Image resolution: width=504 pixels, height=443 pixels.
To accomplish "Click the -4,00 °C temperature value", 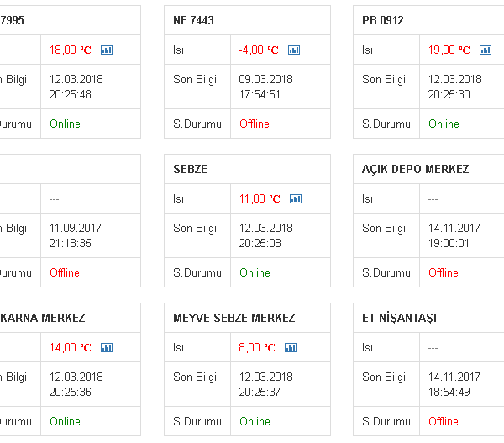I will point(259,50).
